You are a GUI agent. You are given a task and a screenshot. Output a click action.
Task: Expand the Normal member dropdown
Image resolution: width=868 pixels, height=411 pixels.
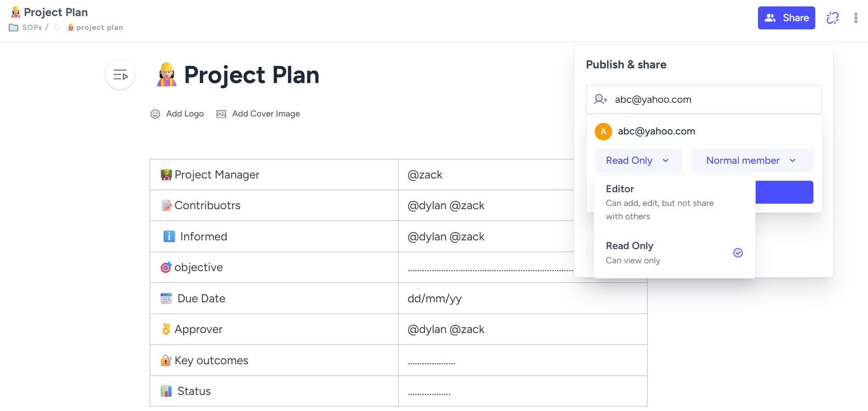point(752,161)
